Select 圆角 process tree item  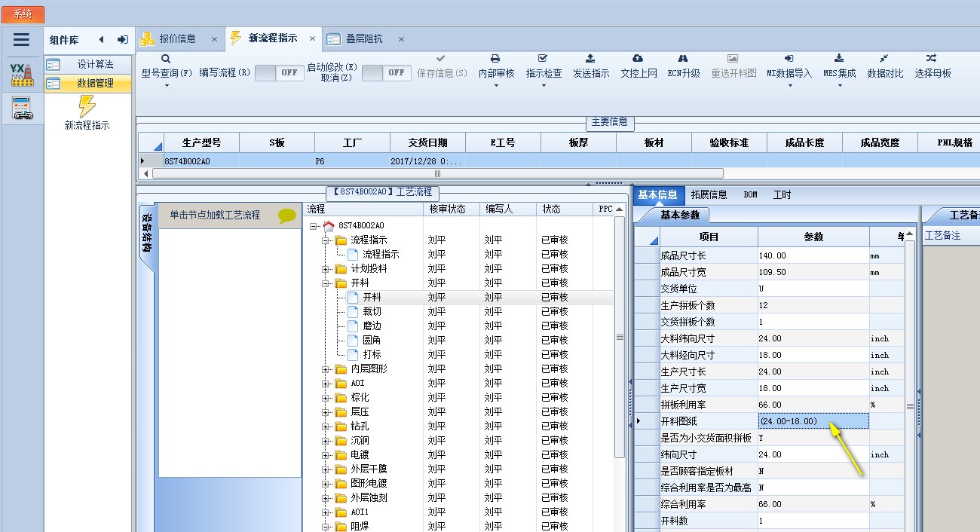click(372, 341)
